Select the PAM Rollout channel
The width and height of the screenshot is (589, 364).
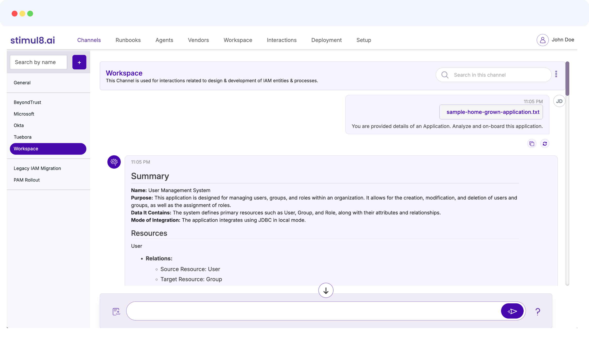coord(27,180)
